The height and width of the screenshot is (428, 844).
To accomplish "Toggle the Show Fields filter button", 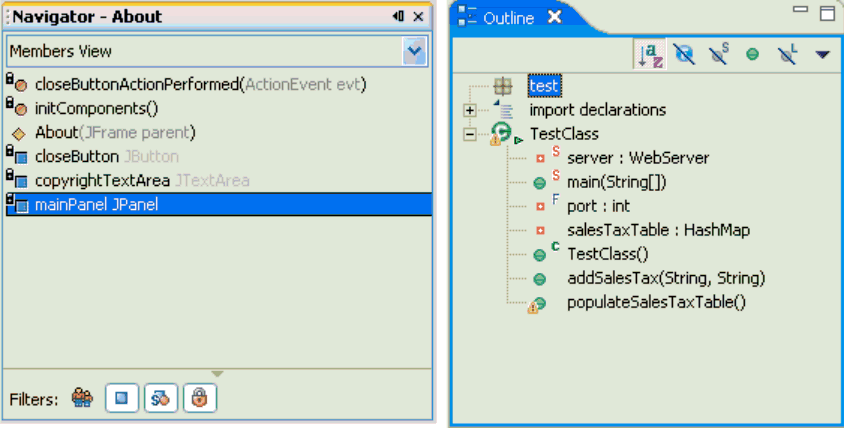I will pos(122,398).
